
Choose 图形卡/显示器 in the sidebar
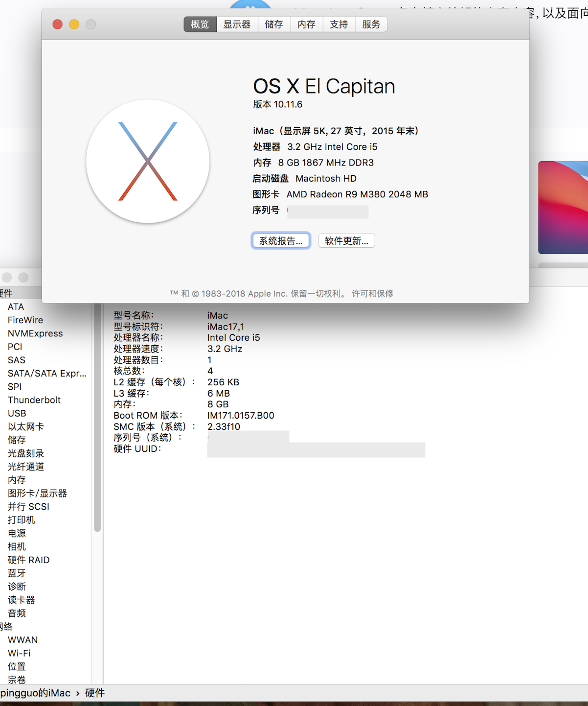point(37,494)
